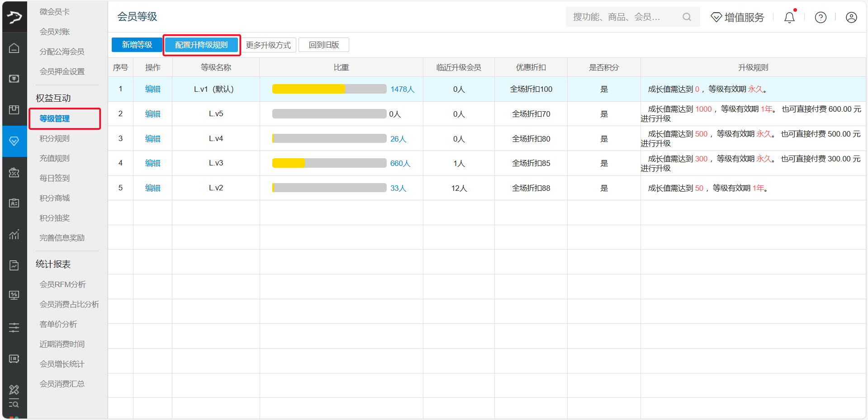Click the bar chart statistics sidebar icon
The width and height of the screenshot is (868, 420).
point(14,234)
